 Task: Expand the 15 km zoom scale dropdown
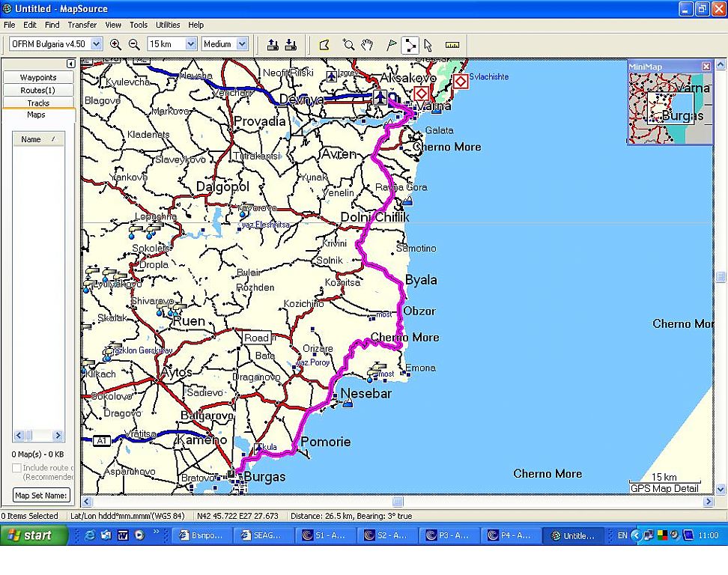click(x=190, y=44)
